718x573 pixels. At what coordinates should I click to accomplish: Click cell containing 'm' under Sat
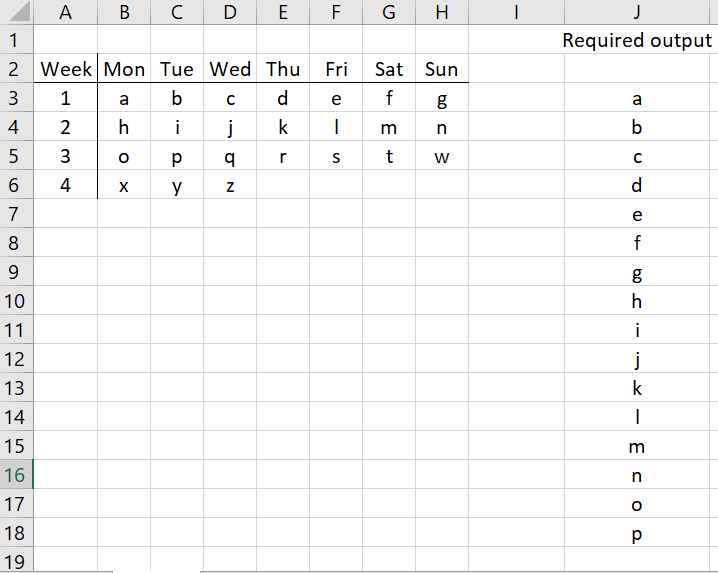(389, 127)
